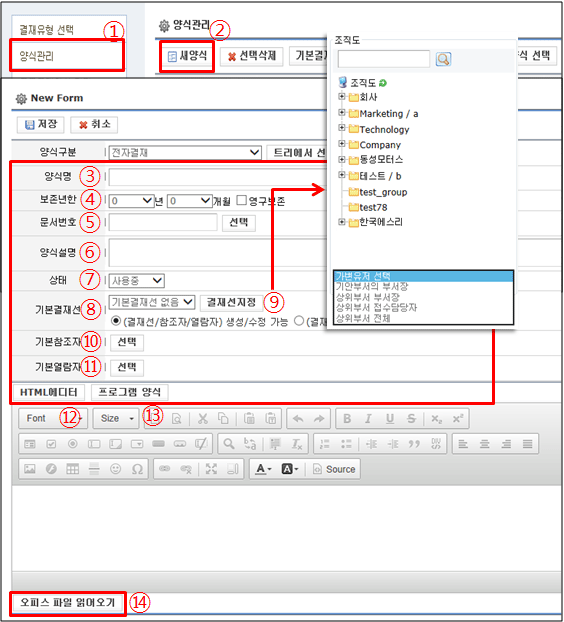Screen dimensions: 564x622
Task: Click the Undo arrow in editor toolbar
Action: point(298,419)
